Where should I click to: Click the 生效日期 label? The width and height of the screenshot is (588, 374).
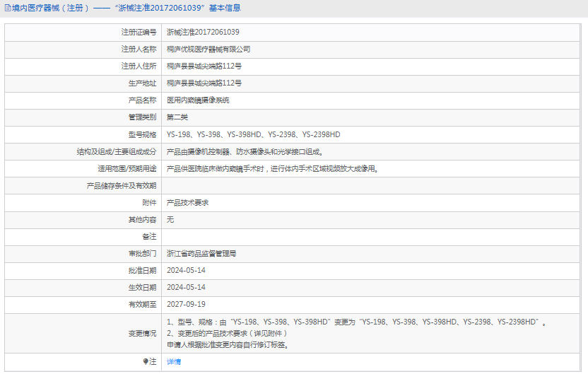[142, 287]
